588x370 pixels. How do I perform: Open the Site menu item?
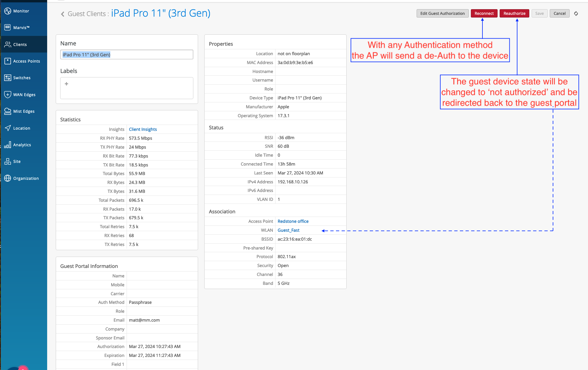click(17, 161)
